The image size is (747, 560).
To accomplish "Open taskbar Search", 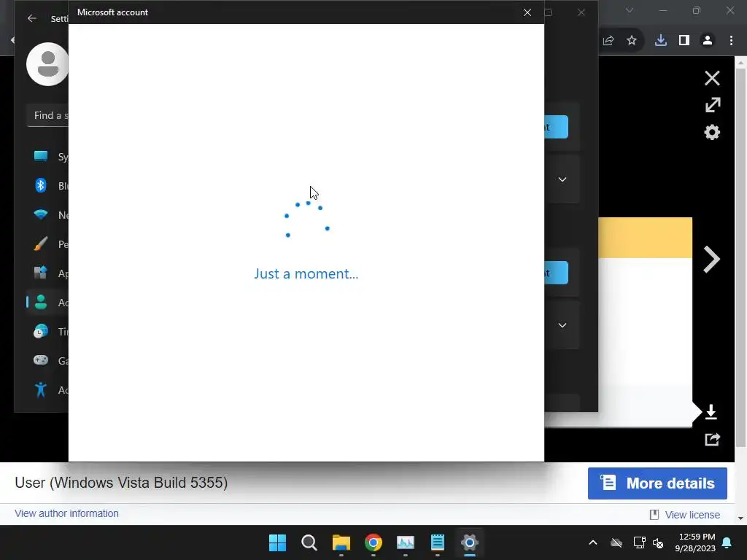I will pyautogui.click(x=309, y=542).
